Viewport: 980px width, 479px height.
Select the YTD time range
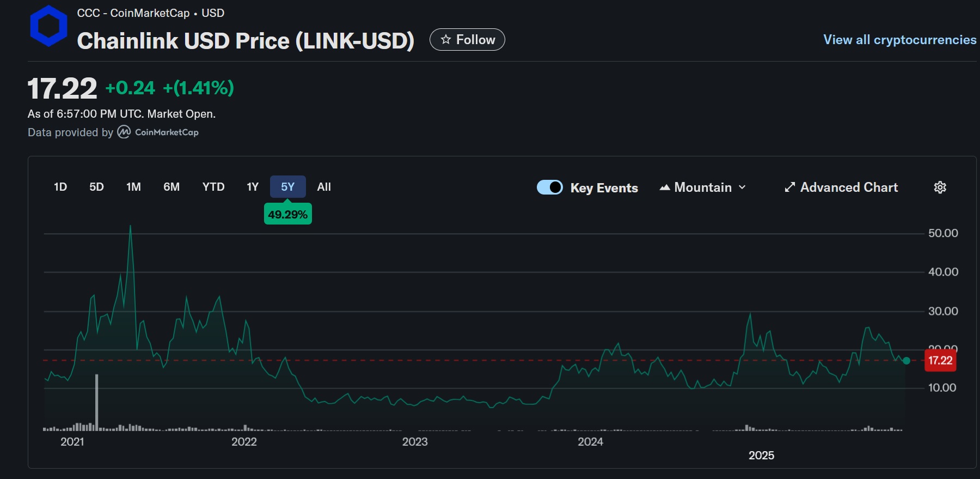point(213,187)
